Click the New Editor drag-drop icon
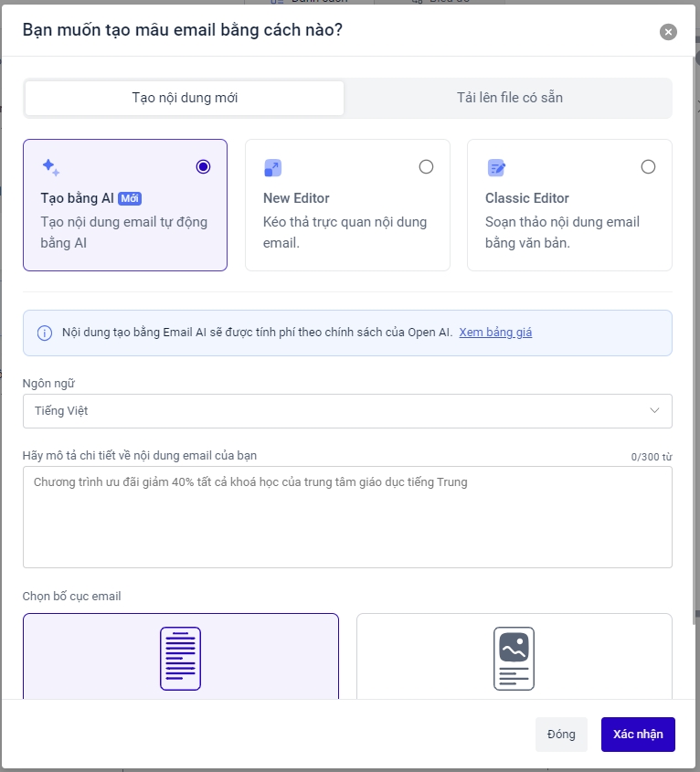This screenshot has width=700, height=772. [x=272, y=167]
